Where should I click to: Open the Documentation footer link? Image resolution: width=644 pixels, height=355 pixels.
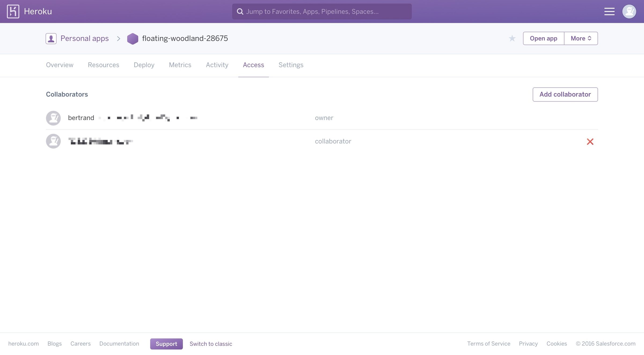point(119,344)
